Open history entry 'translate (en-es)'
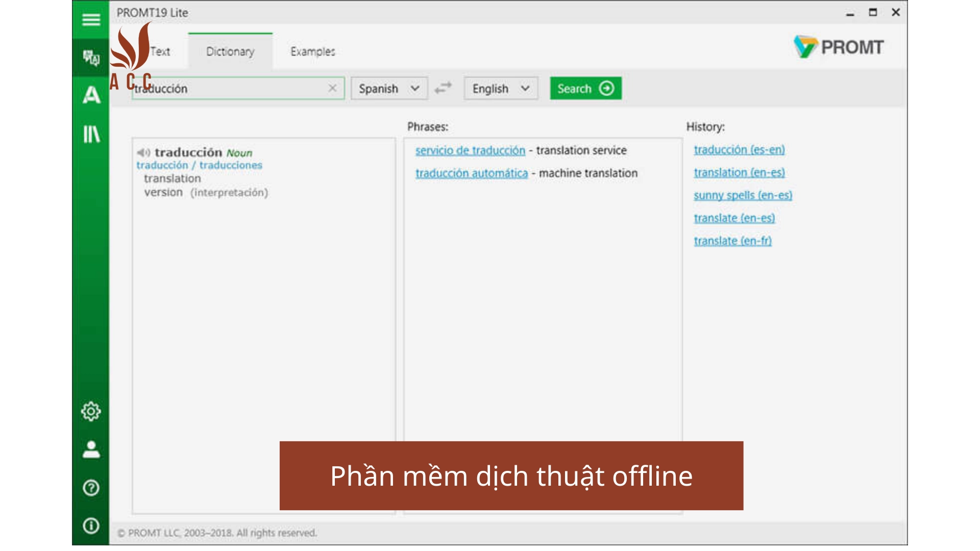The height and width of the screenshot is (551, 980). 734,218
